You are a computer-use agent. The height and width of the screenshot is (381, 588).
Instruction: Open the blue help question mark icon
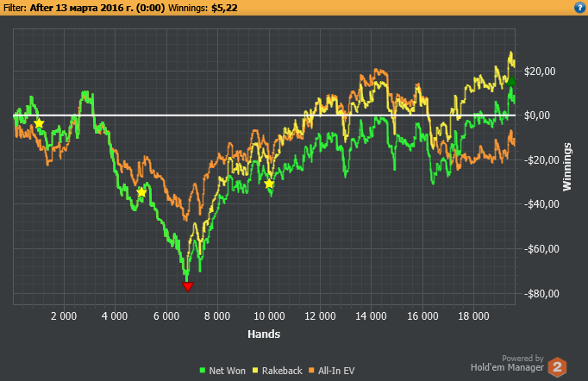579,8
